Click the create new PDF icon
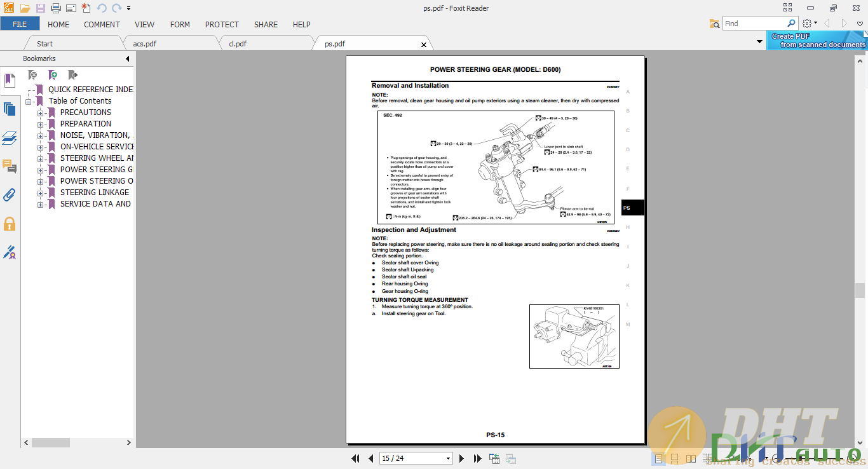Viewport: 868px width, 469px height. [86, 8]
